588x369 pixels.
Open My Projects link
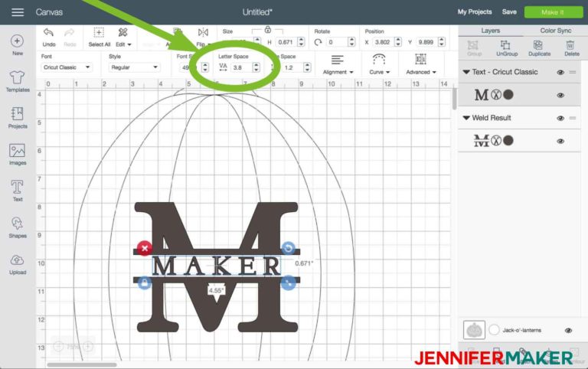475,12
